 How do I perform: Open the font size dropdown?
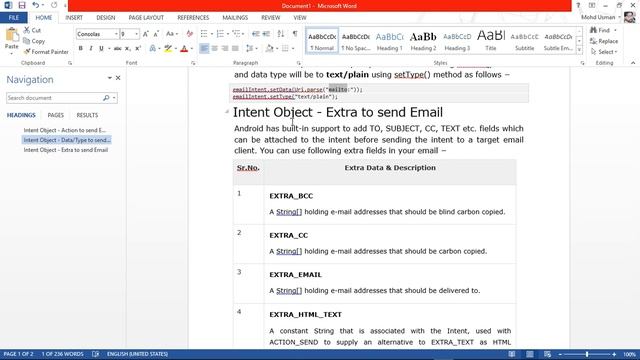click(136, 34)
